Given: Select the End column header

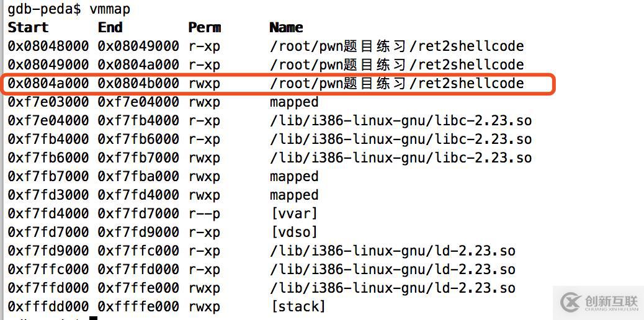Looking at the screenshot, I should click(x=110, y=27).
